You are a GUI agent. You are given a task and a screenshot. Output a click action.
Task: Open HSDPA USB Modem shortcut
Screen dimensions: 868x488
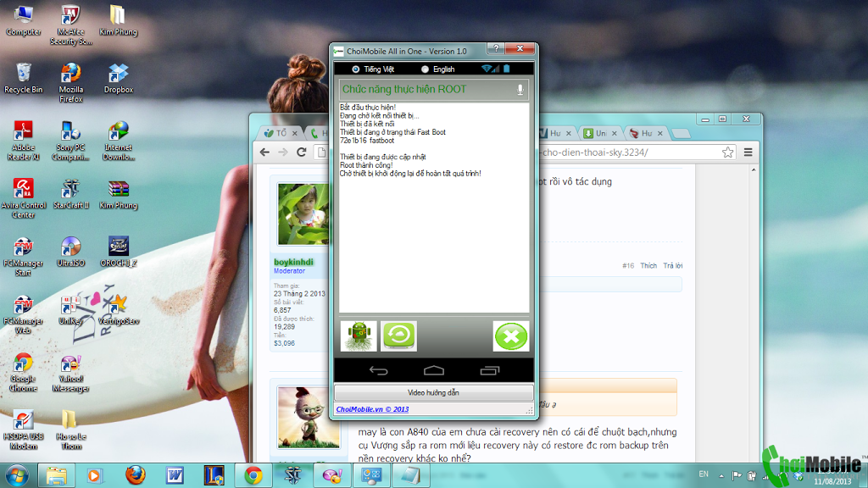(23, 430)
